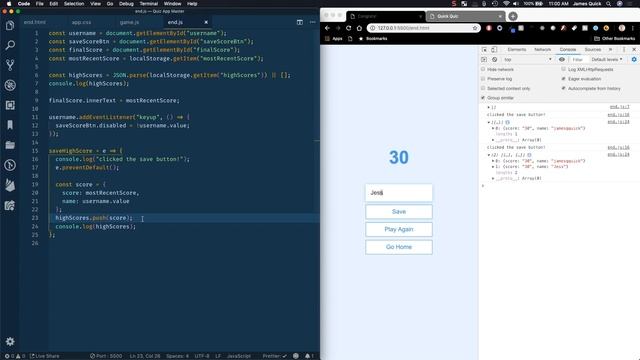
Task: Click the live expression eye icon in console
Action: point(562,60)
